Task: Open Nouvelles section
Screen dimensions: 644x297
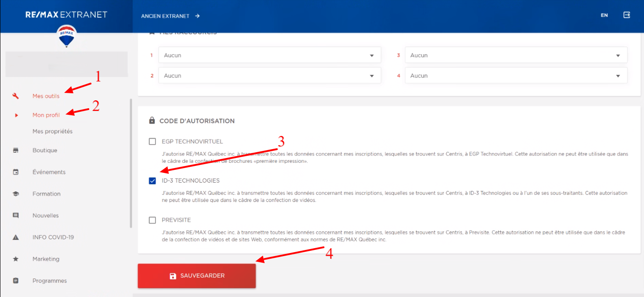Action: [45, 216]
